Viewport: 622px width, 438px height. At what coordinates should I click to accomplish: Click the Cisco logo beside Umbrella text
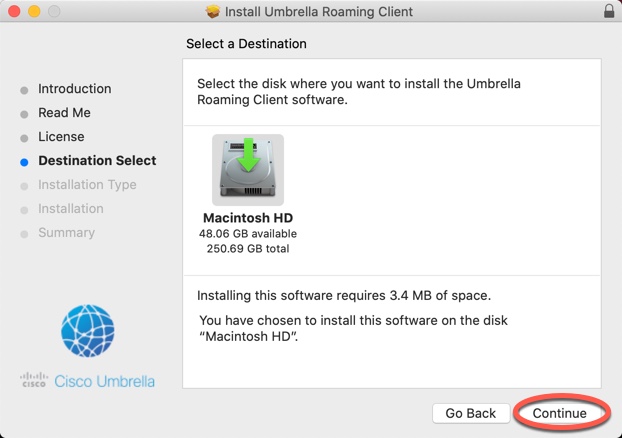tap(34, 380)
